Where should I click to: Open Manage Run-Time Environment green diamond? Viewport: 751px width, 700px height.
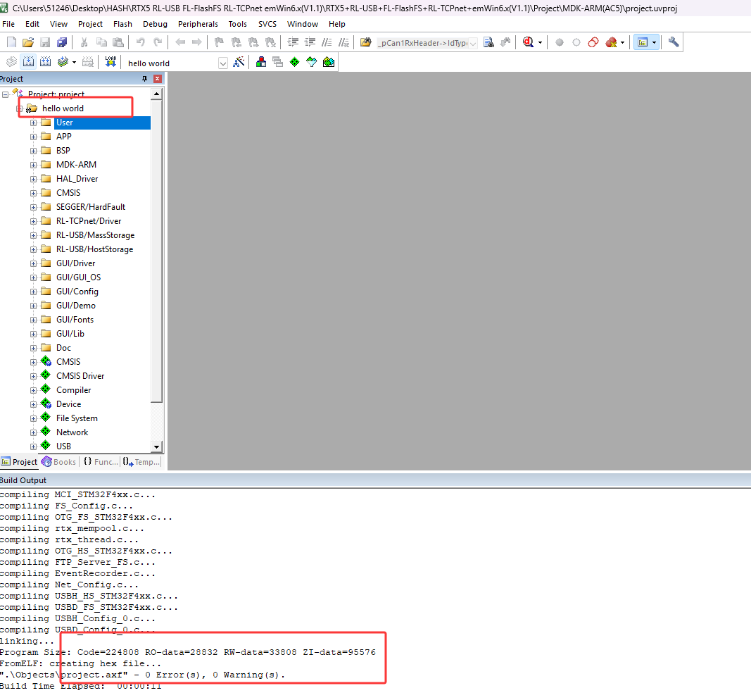click(x=294, y=62)
